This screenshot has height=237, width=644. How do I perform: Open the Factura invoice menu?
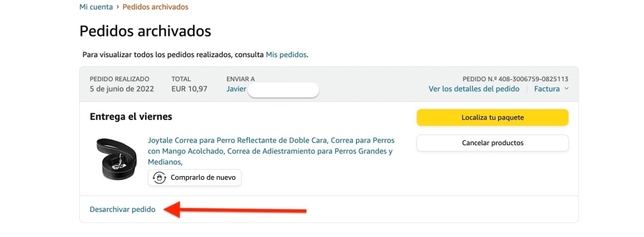[x=547, y=89]
